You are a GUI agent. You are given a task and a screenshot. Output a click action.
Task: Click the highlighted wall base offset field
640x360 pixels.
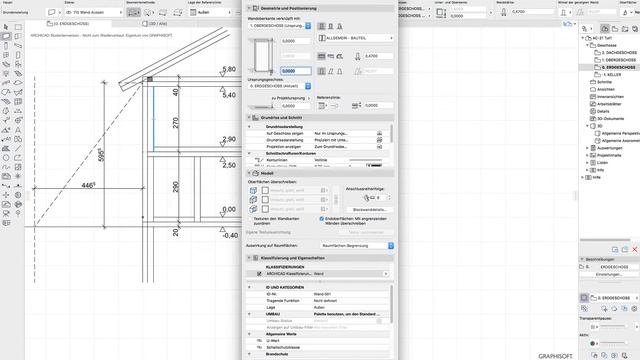click(296, 71)
